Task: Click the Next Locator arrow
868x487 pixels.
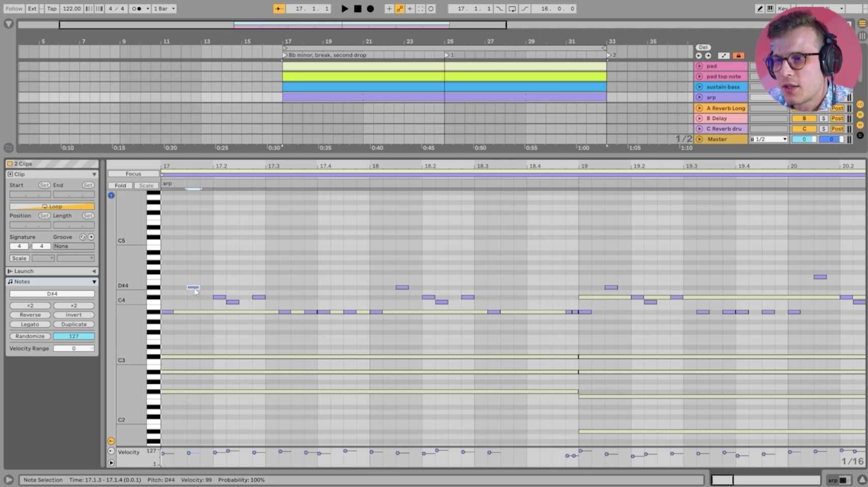Action: (x=708, y=55)
